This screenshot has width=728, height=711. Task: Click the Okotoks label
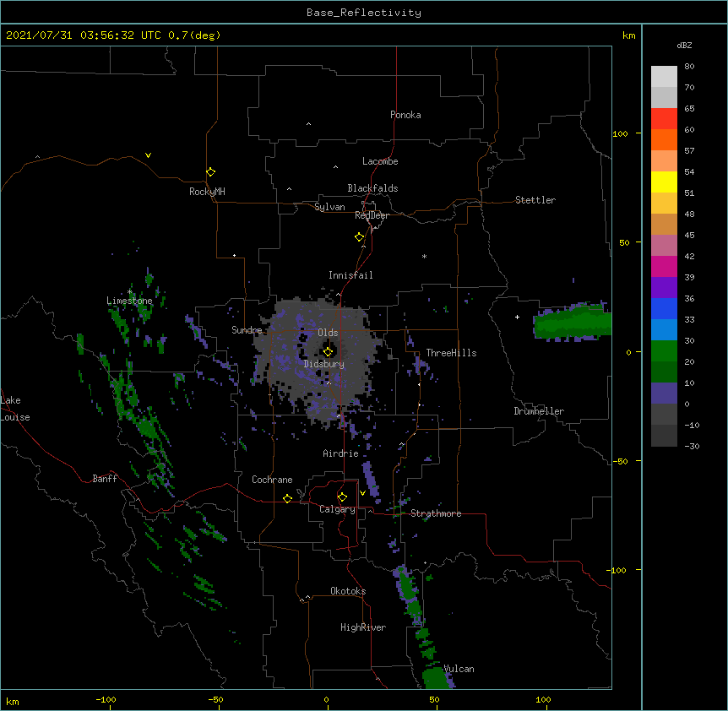pos(348,591)
